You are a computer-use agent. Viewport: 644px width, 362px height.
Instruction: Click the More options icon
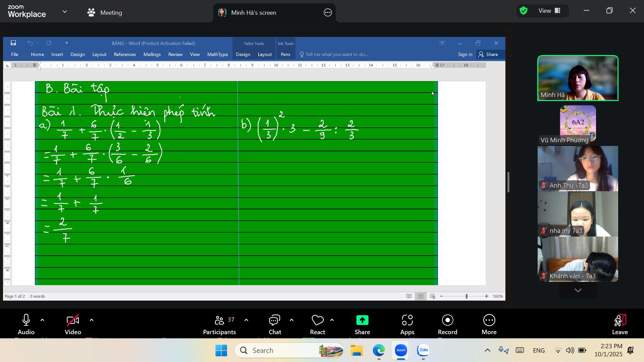pos(489,321)
